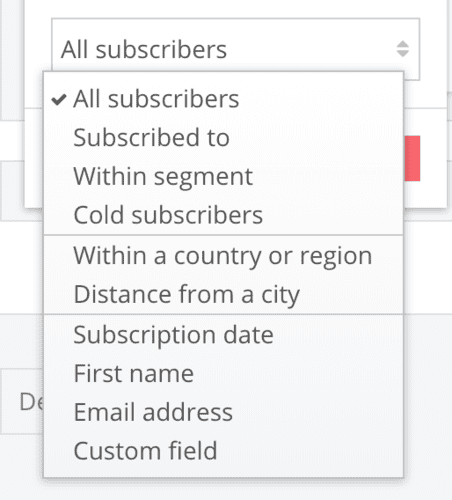Image resolution: width=452 pixels, height=500 pixels.
Task: Choose "Custom field" at list bottom
Action: click(x=223, y=451)
